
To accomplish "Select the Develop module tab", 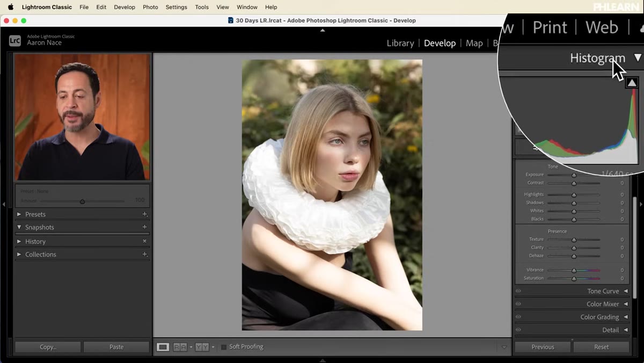I will [x=440, y=43].
